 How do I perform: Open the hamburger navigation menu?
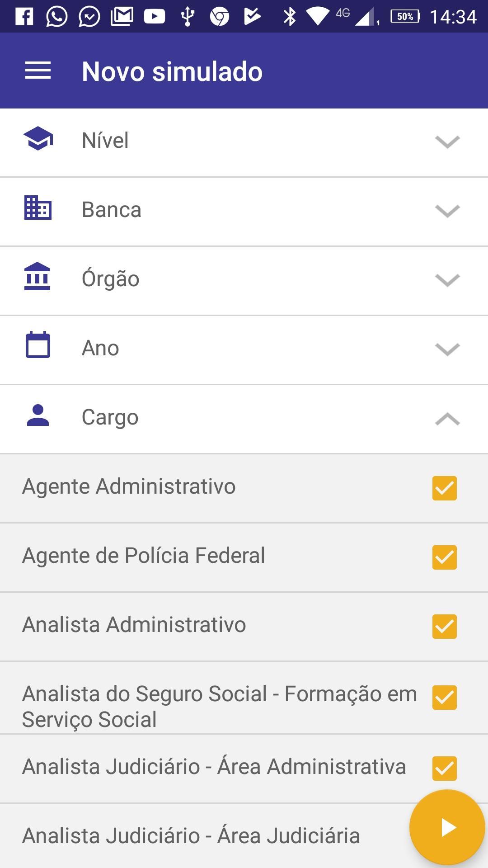point(38,71)
